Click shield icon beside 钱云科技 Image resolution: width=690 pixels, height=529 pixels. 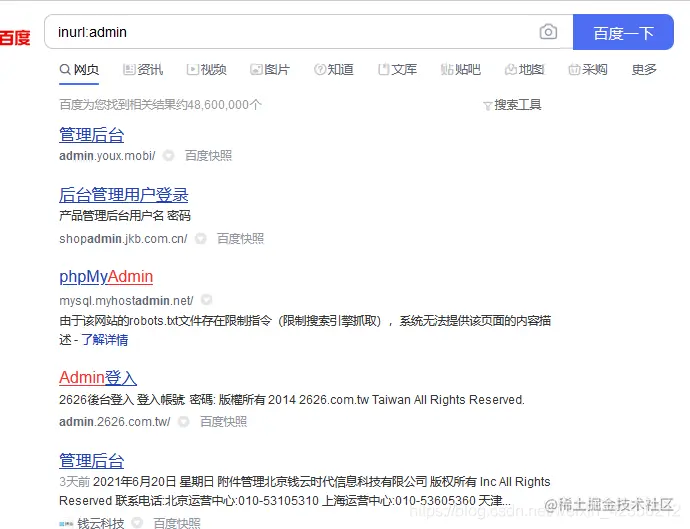pyautogui.click(x=137, y=523)
